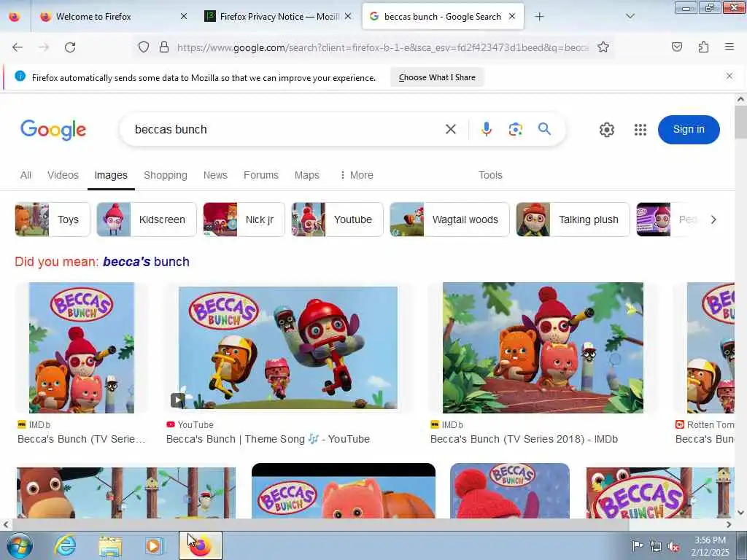747x560 pixels.
Task: Dismiss the Firefox data notification bar
Action: coord(729,76)
